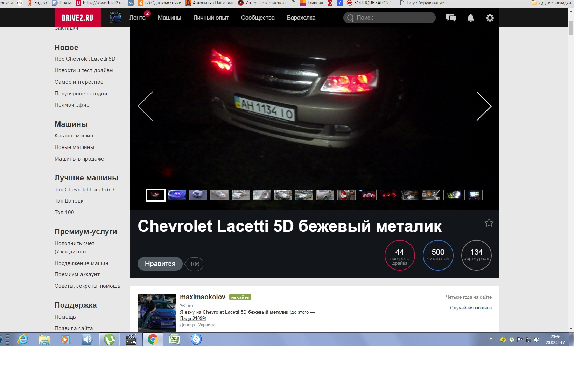
Task: Open the file explorer folder on taskbar
Action: (x=44, y=339)
